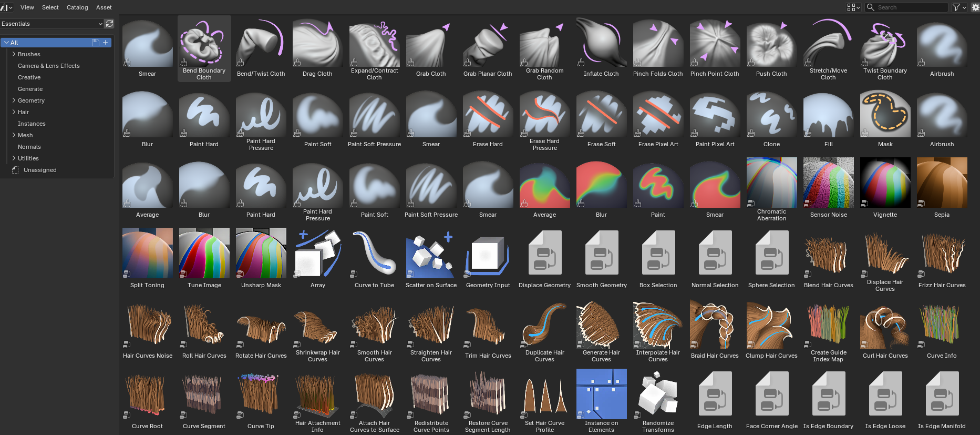Select the Displace Geometry asset
This screenshot has width=980, height=435.
click(x=545, y=260)
